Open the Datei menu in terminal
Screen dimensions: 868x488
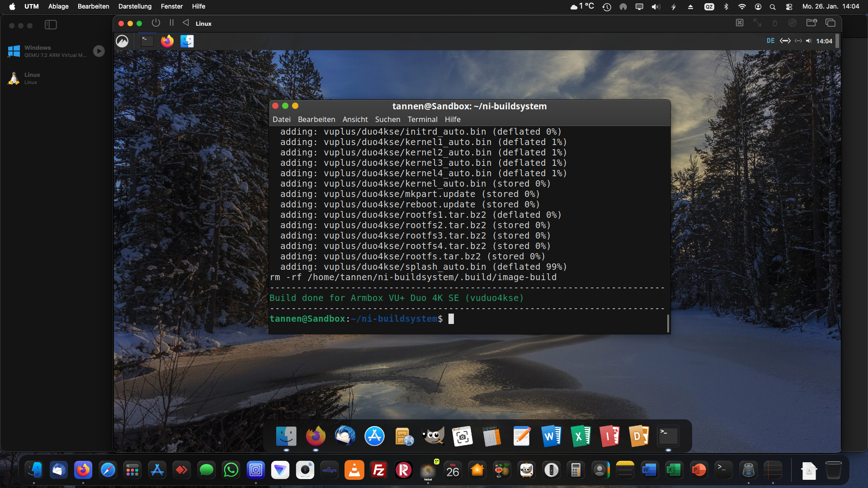click(x=281, y=119)
